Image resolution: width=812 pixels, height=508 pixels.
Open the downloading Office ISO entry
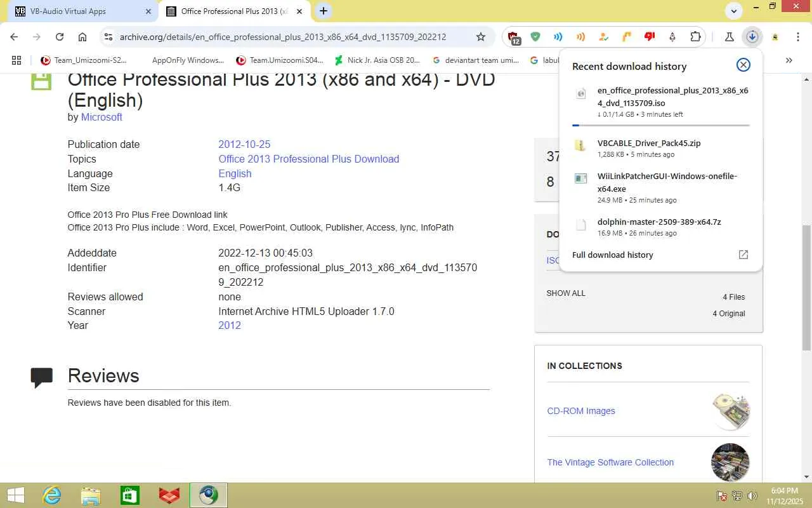661,103
